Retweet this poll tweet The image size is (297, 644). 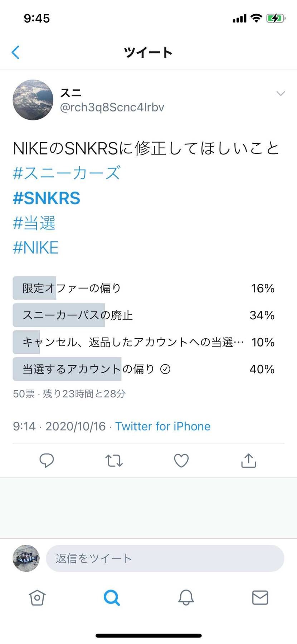[x=114, y=461]
